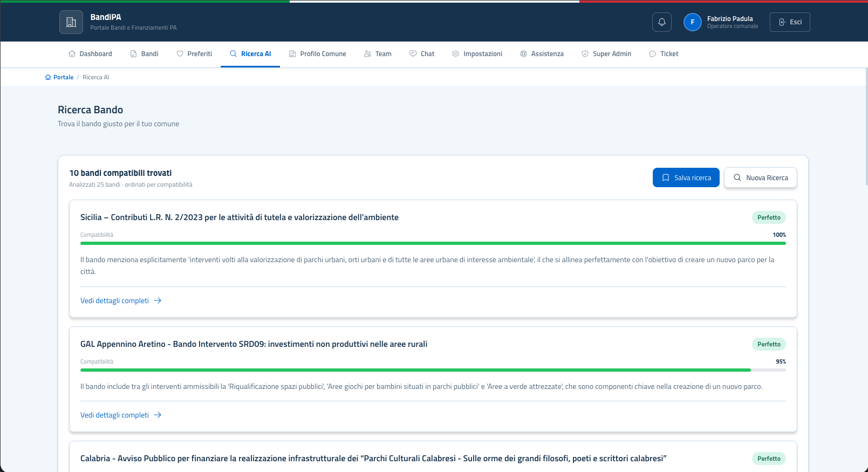This screenshot has height=472, width=868.
Task: Open the Dashboard tab
Action: pyautogui.click(x=90, y=54)
